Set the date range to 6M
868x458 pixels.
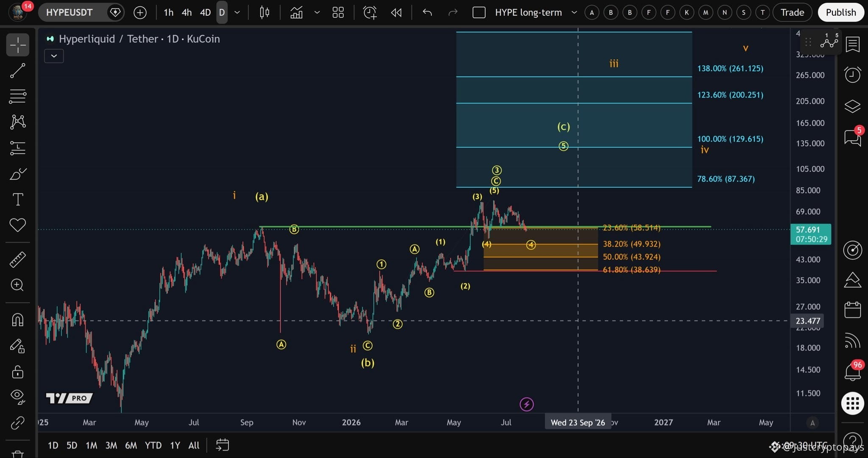point(131,445)
